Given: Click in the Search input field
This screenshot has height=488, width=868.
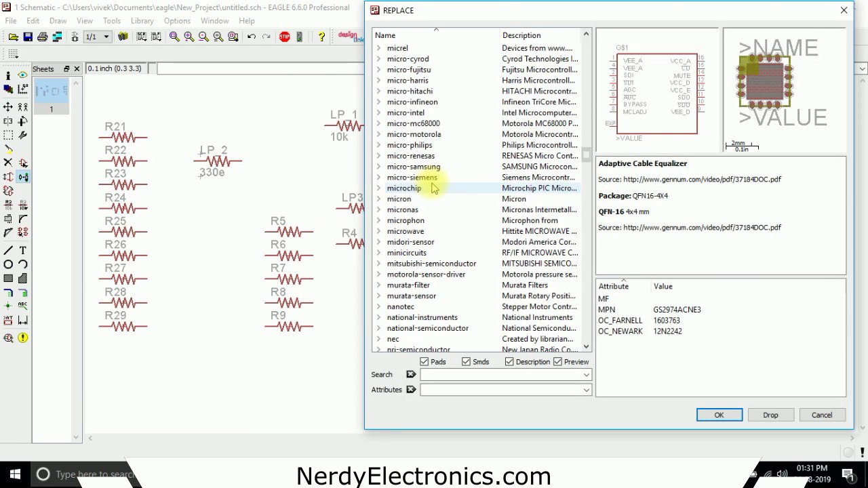Looking at the screenshot, I should pyautogui.click(x=505, y=375).
